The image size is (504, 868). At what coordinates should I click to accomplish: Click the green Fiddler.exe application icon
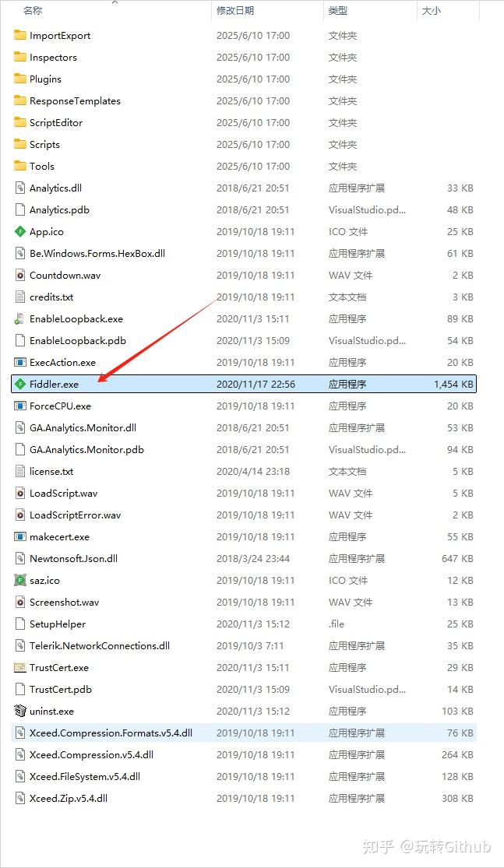click(x=20, y=385)
